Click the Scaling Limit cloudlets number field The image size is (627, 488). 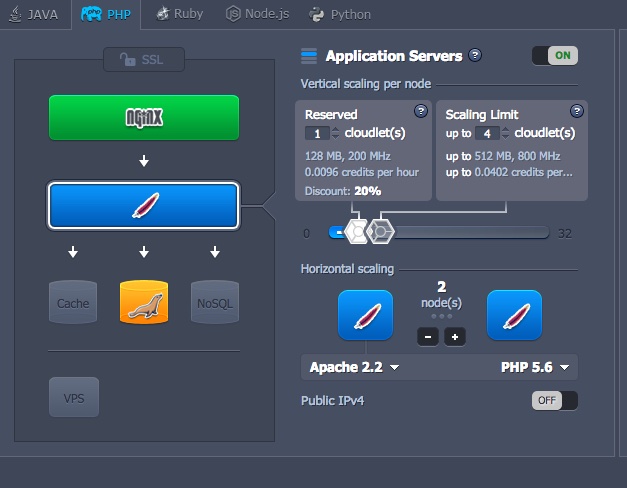[487, 133]
